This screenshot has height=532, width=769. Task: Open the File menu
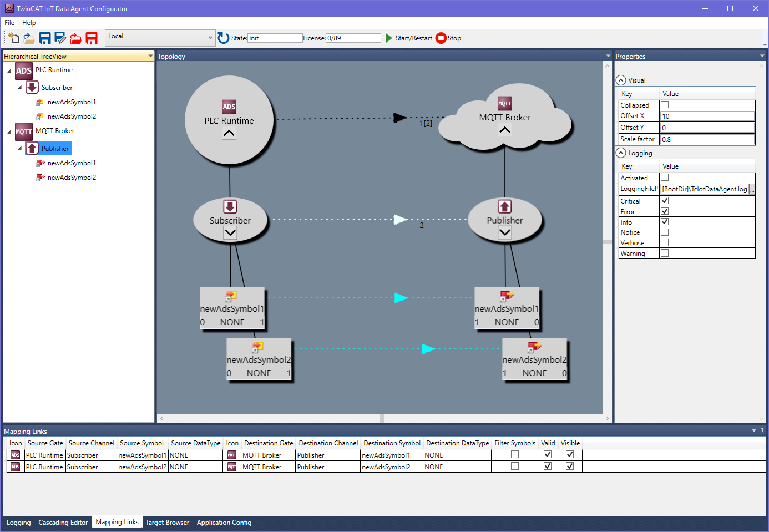[9, 23]
